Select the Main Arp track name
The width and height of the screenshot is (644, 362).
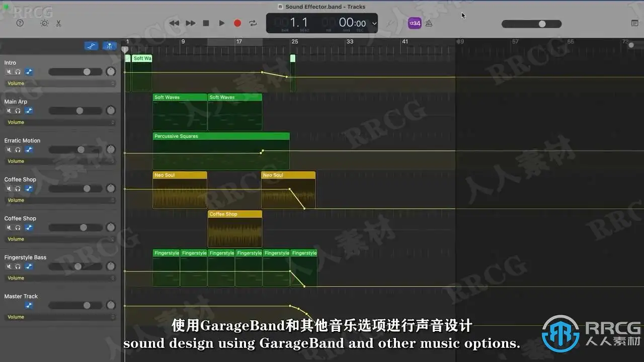[x=16, y=102]
